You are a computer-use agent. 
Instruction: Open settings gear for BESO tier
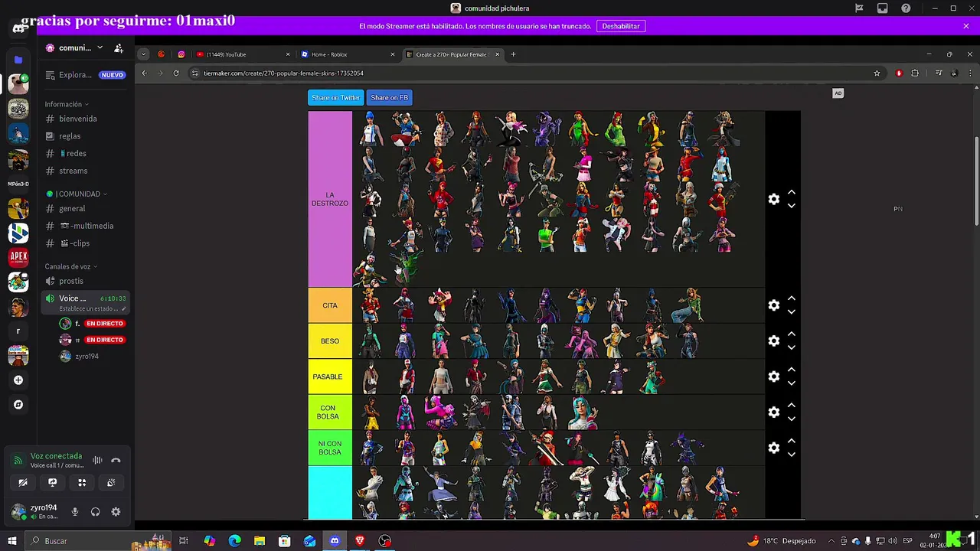[774, 341]
